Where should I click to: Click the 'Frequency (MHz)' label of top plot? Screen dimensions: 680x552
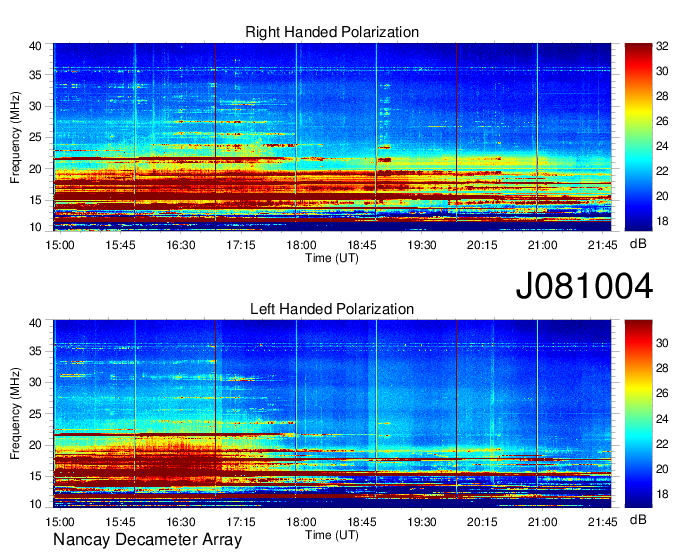(15, 137)
